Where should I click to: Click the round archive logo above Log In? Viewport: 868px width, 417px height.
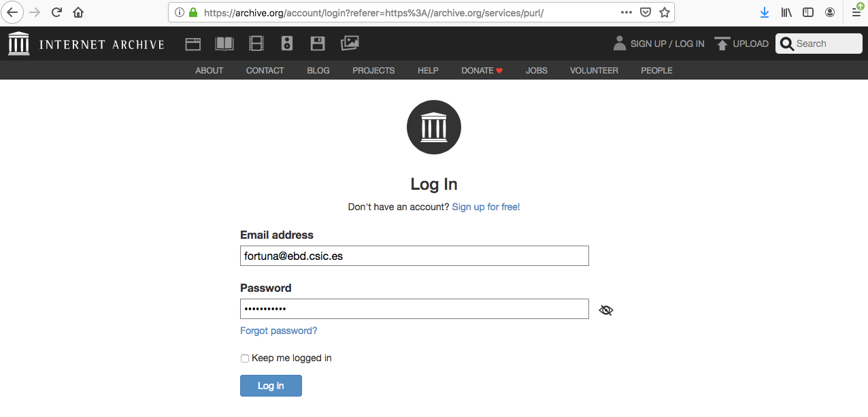tap(434, 127)
